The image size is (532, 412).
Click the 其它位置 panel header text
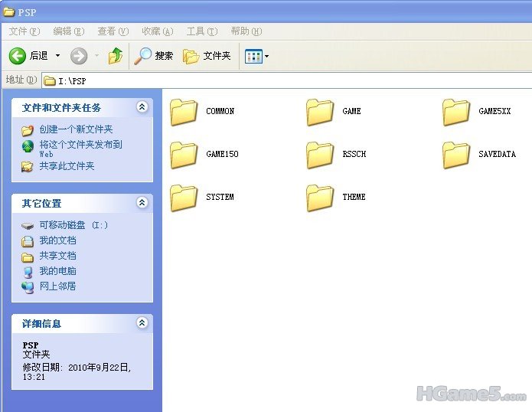(x=42, y=204)
